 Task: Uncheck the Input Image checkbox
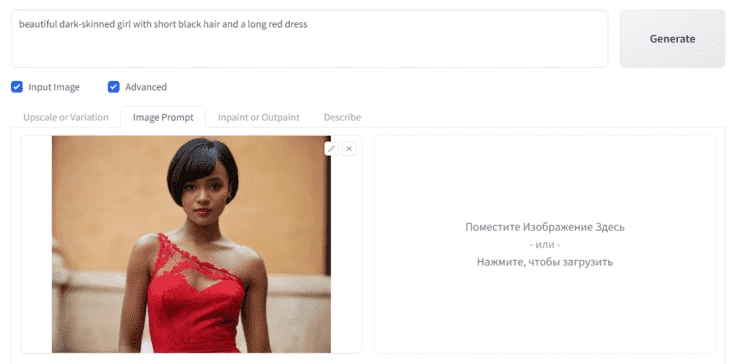tap(17, 87)
